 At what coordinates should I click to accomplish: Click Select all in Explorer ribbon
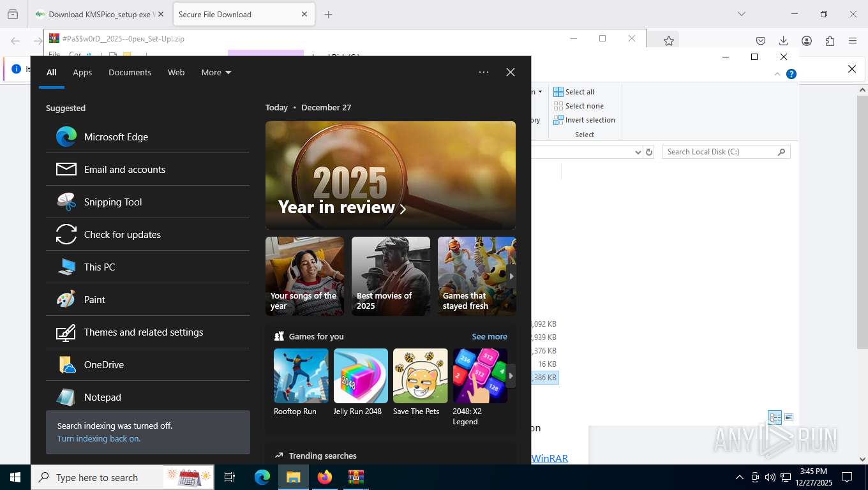click(574, 92)
